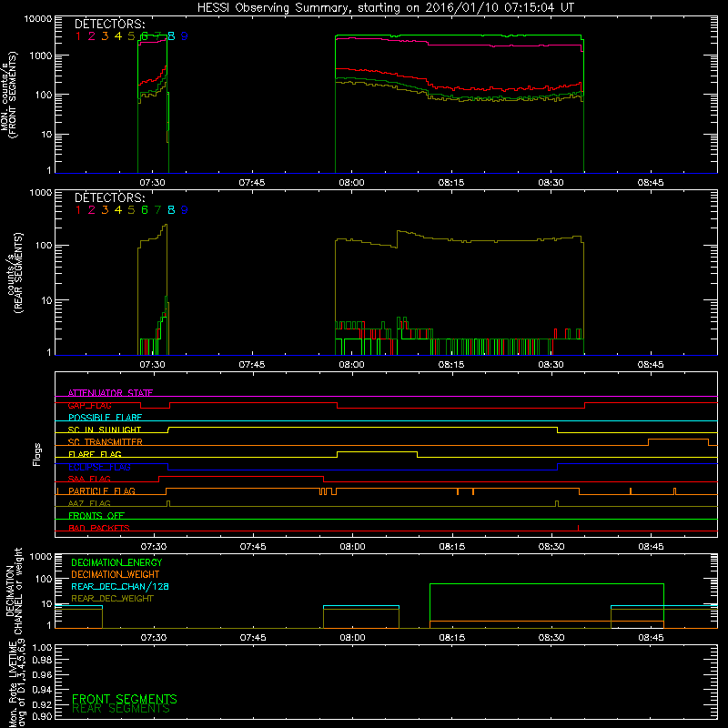
Task: Select detector 2 label in front segments legend
Action: click(92, 36)
